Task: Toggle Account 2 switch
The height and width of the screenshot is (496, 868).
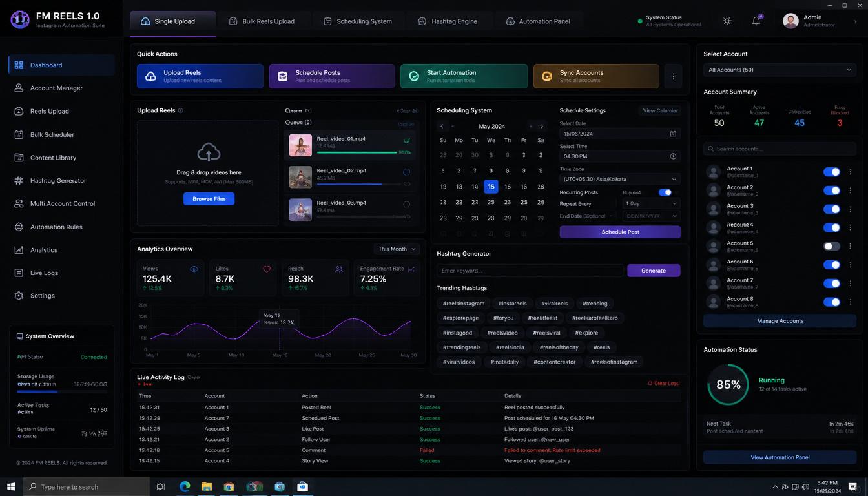Action: click(831, 191)
